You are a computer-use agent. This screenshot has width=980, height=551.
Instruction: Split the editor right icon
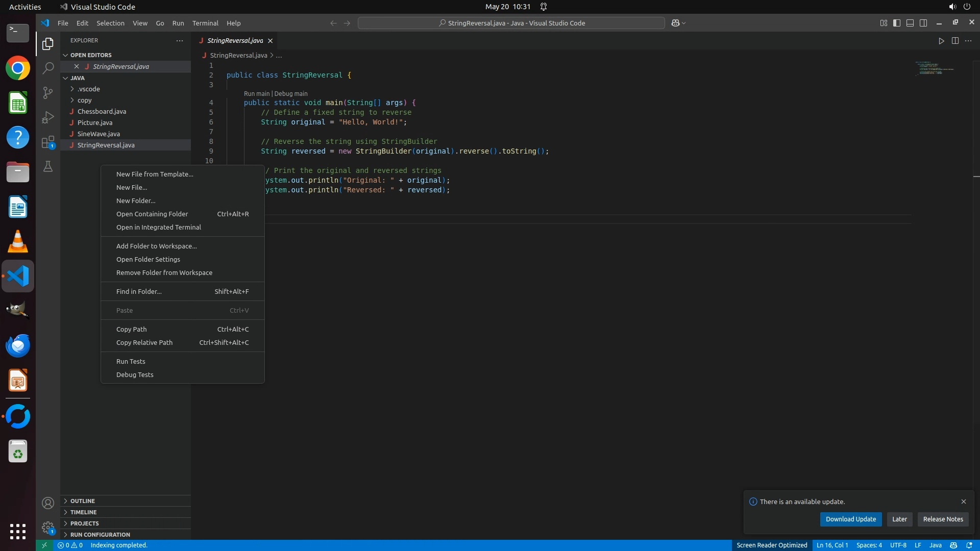point(955,41)
